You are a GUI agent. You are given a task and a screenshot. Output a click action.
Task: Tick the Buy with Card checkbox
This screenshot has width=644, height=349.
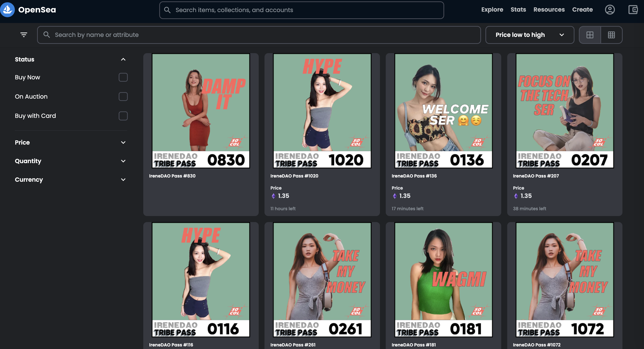123,116
